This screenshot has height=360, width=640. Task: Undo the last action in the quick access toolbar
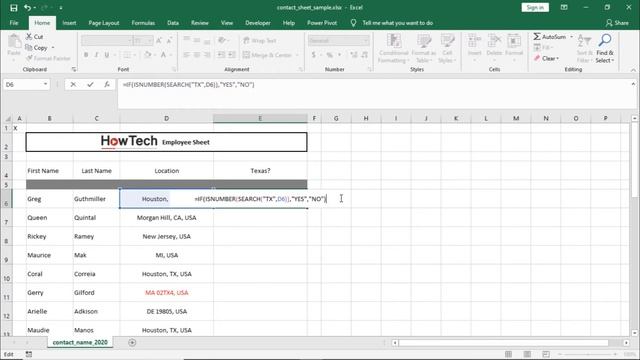coord(27,8)
